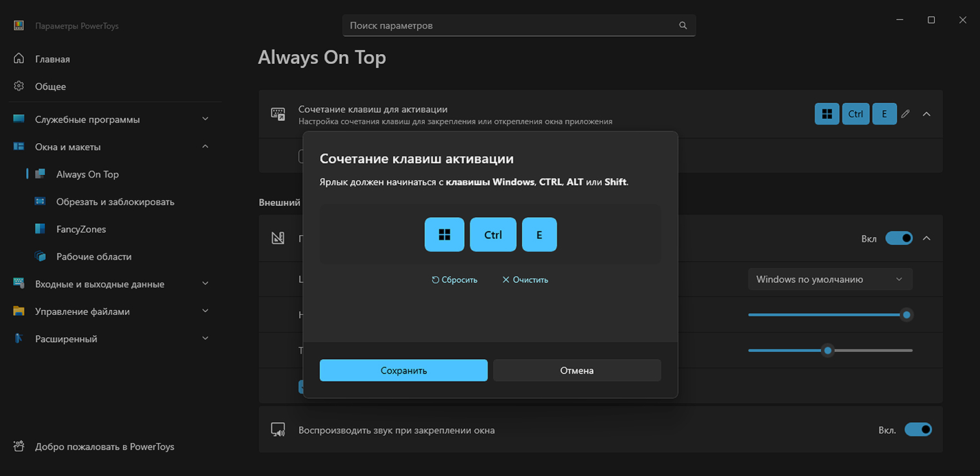Expand the Управление файлами section chevron
The height and width of the screenshot is (476, 980).
pos(205,312)
